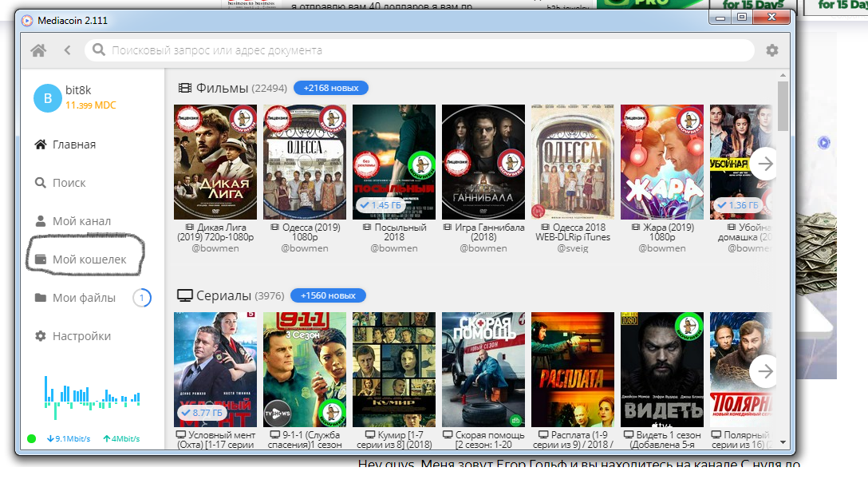Click the Mediacoin title bar app icon
Viewport: 868px width, 503px height.
(x=27, y=21)
